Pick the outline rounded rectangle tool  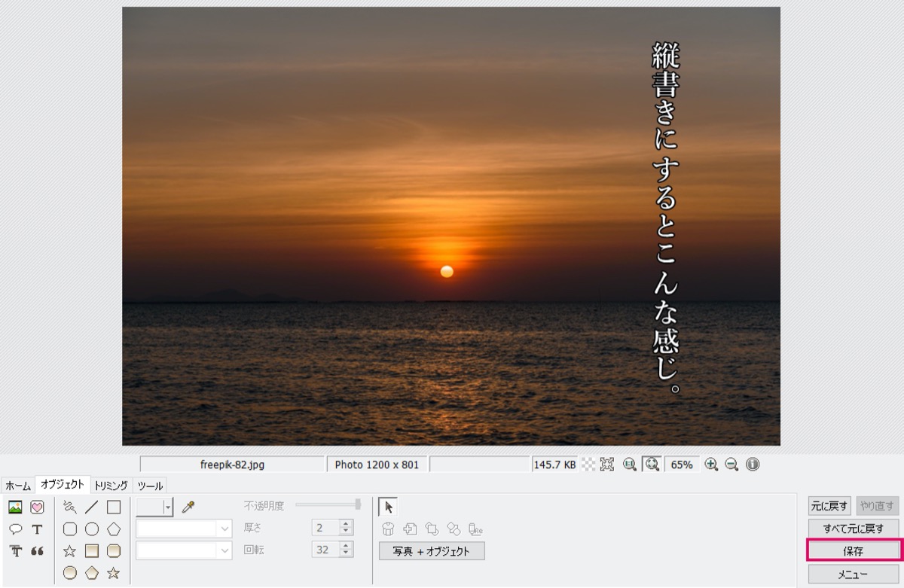pyautogui.click(x=70, y=529)
